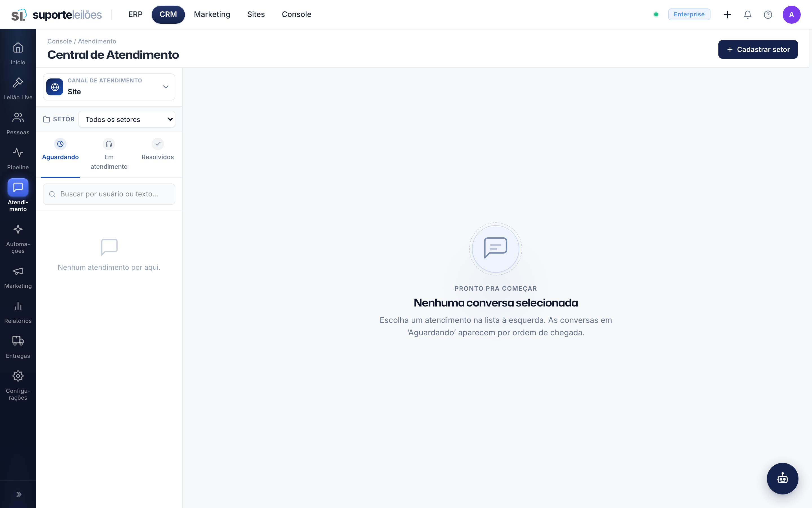Click the plus quick-add icon in header

pyautogui.click(x=727, y=14)
